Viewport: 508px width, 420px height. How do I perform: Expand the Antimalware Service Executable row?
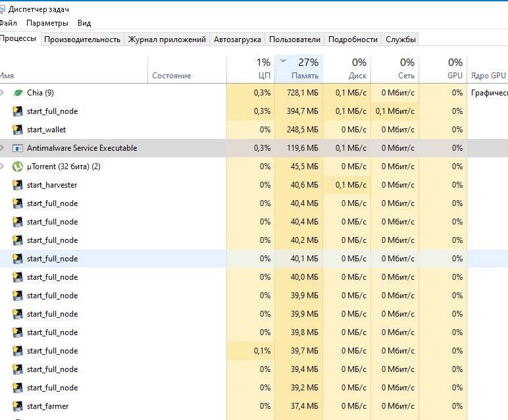coord(3,148)
